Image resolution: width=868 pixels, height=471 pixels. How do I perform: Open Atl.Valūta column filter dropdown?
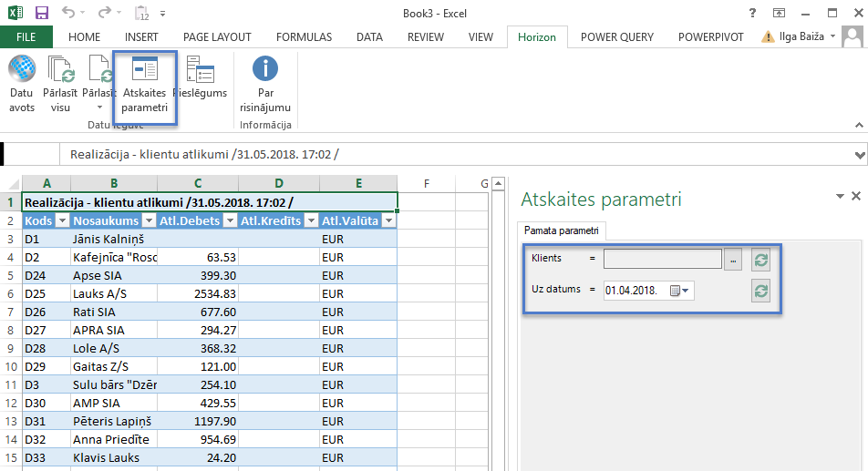[389, 220]
